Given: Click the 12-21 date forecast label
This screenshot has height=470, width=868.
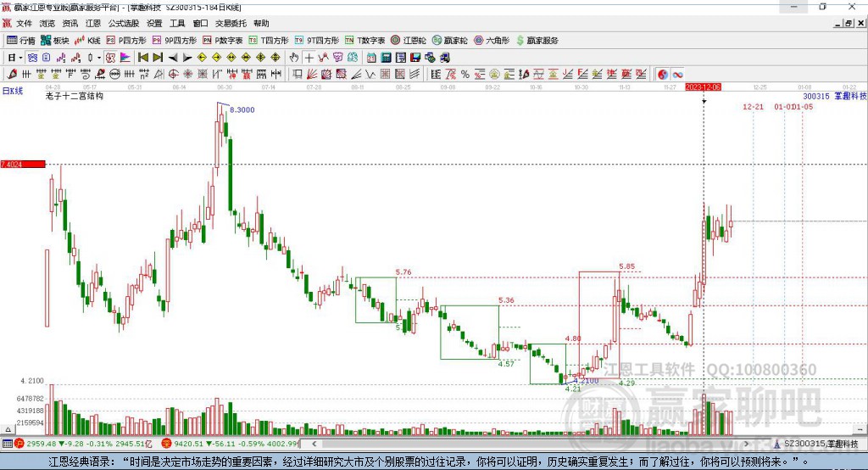Looking at the screenshot, I should [753, 106].
